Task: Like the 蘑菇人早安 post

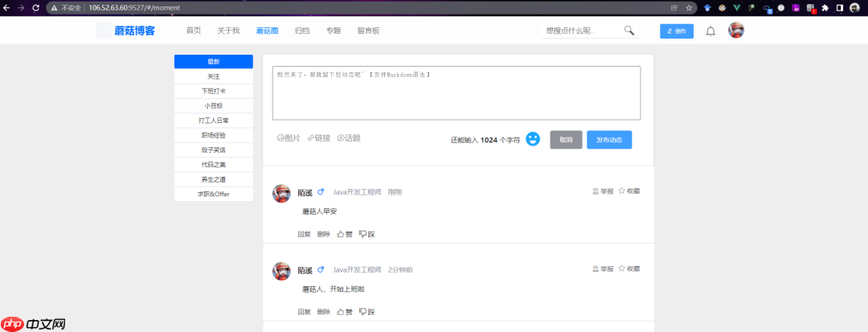Action: coord(345,234)
